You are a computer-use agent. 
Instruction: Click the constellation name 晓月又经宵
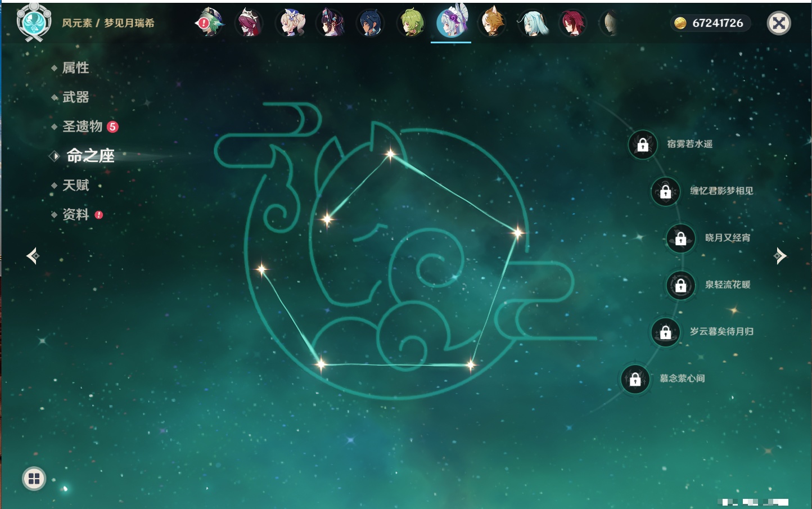point(728,237)
